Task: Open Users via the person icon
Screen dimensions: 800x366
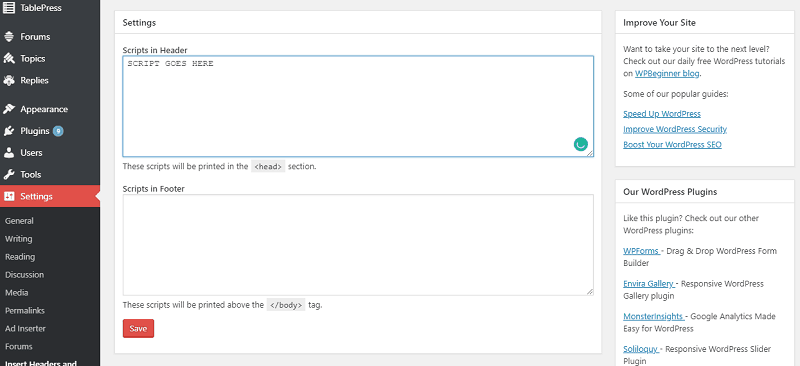Action: click(9, 153)
